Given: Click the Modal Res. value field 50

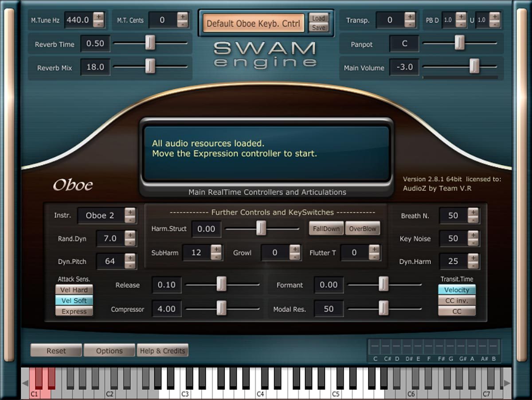Looking at the screenshot, I should pyautogui.click(x=329, y=309).
